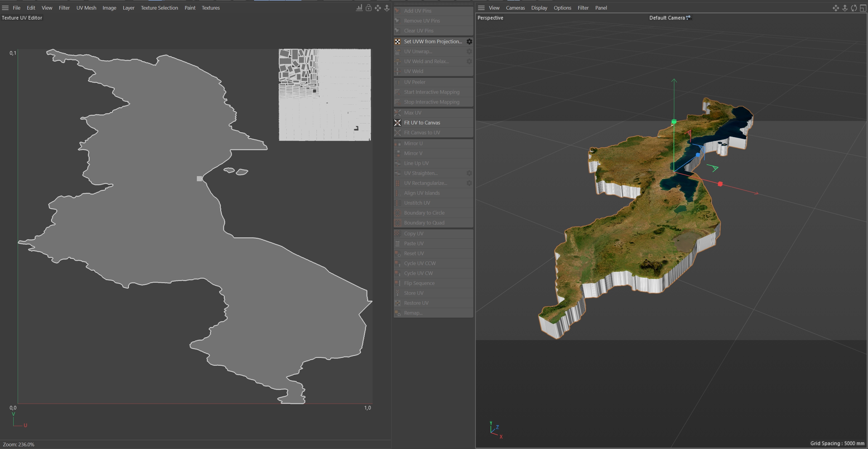Click the packed UV layout thumbnail in canvas
The height and width of the screenshot is (449, 868).
point(325,95)
